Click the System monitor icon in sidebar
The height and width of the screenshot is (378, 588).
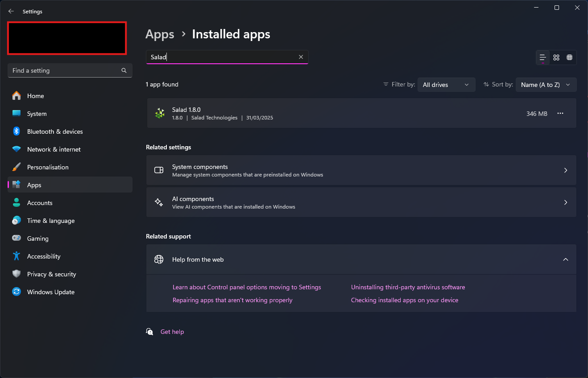click(x=17, y=114)
